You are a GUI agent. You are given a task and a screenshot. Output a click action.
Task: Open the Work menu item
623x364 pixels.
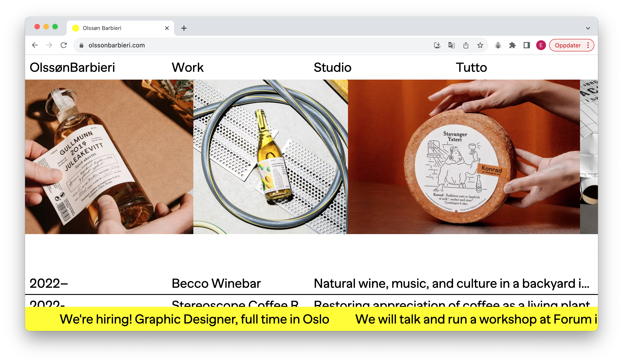pos(188,68)
